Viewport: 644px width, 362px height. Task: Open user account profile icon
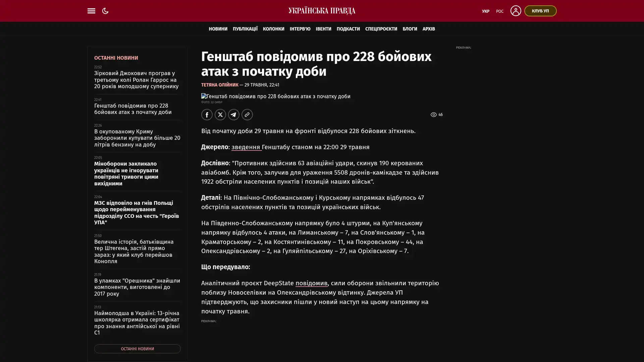point(516,11)
